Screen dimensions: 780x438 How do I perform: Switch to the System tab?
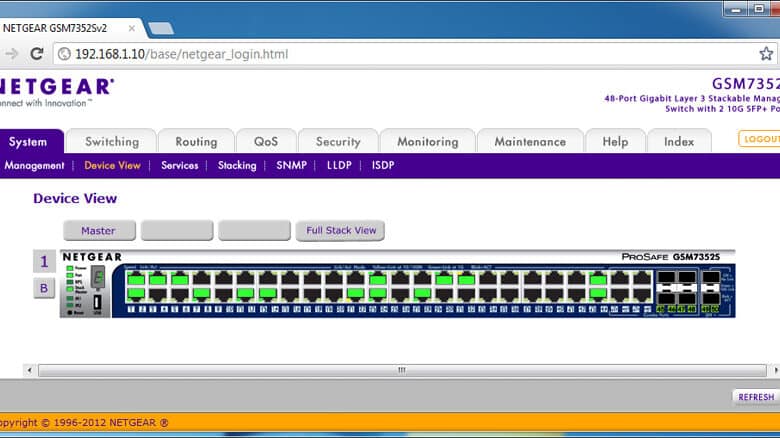pyautogui.click(x=28, y=141)
